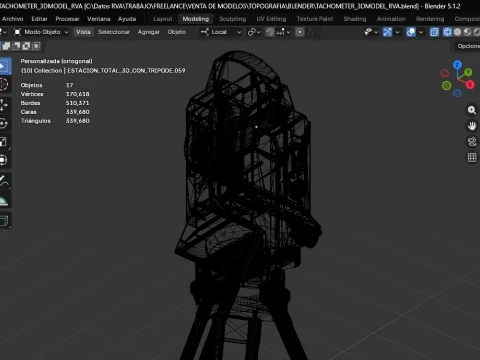Switch to solid viewport shading
480x360 pixels.
[x=457, y=32]
